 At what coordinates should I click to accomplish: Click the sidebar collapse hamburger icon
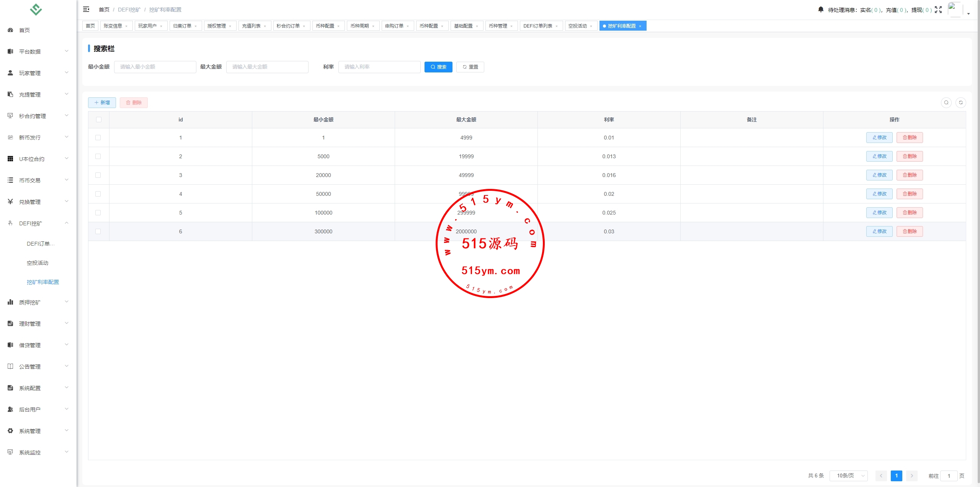pos(86,9)
